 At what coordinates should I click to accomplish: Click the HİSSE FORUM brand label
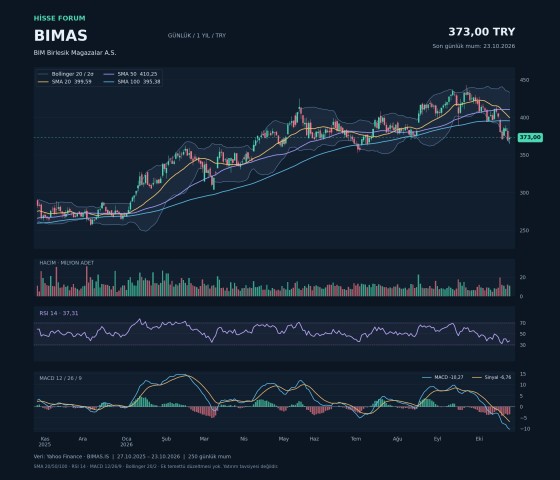60,18
